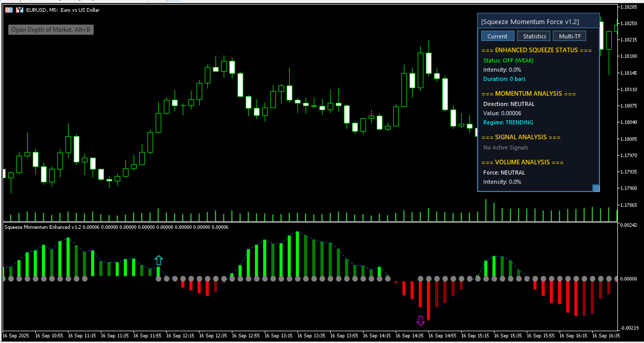Click the Regime: TRENDING line

tap(508, 122)
